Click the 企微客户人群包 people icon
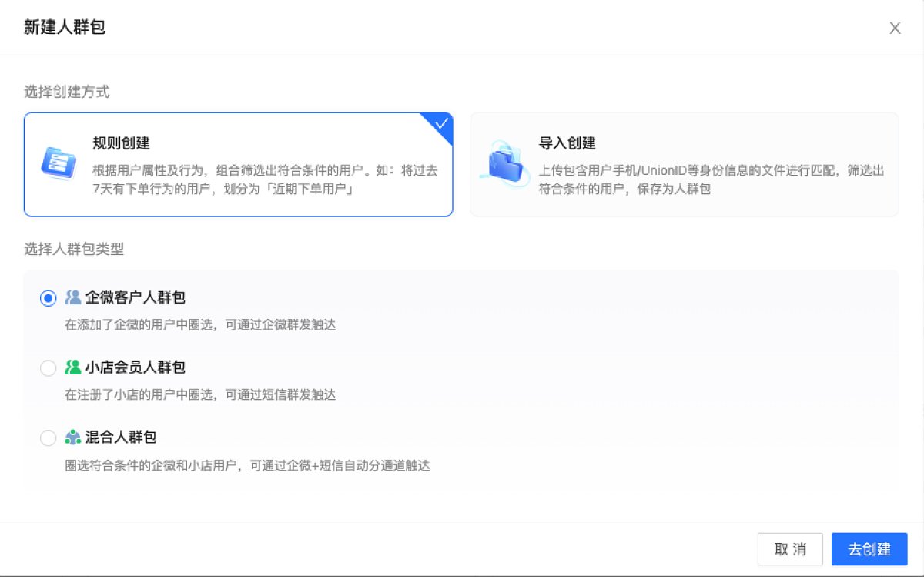 pyautogui.click(x=73, y=297)
